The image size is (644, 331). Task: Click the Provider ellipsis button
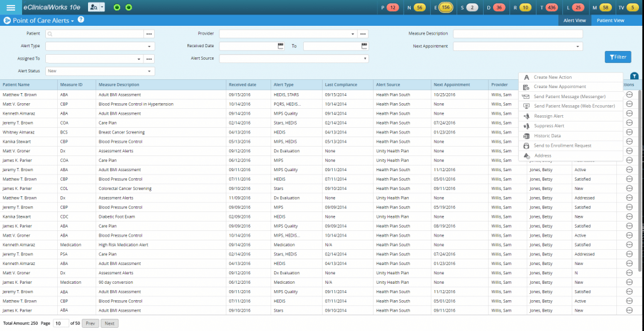[x=363, y=34]
